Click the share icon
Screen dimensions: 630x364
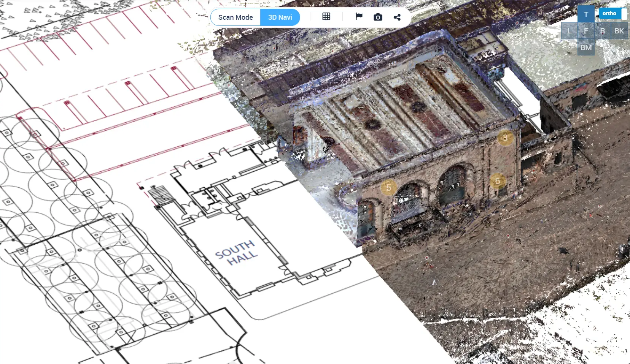tap(397, 17)
